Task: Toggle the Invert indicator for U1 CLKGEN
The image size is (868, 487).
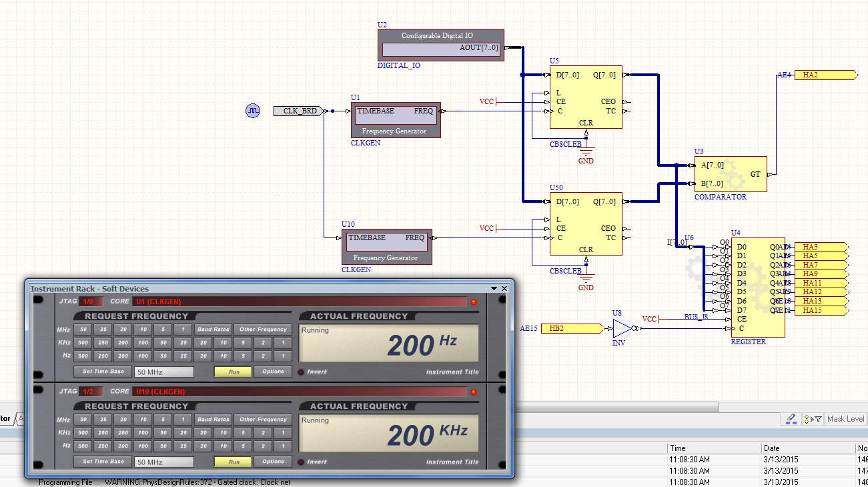Action: [301, 372]
